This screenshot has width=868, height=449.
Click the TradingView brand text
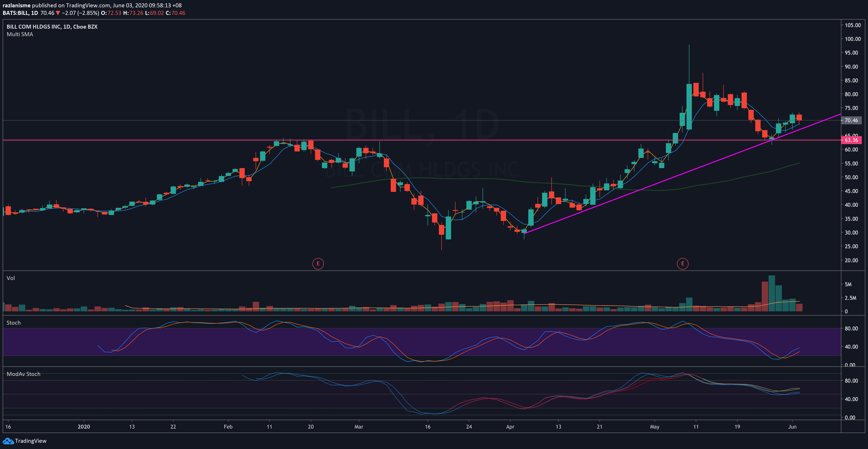[31, 441]
